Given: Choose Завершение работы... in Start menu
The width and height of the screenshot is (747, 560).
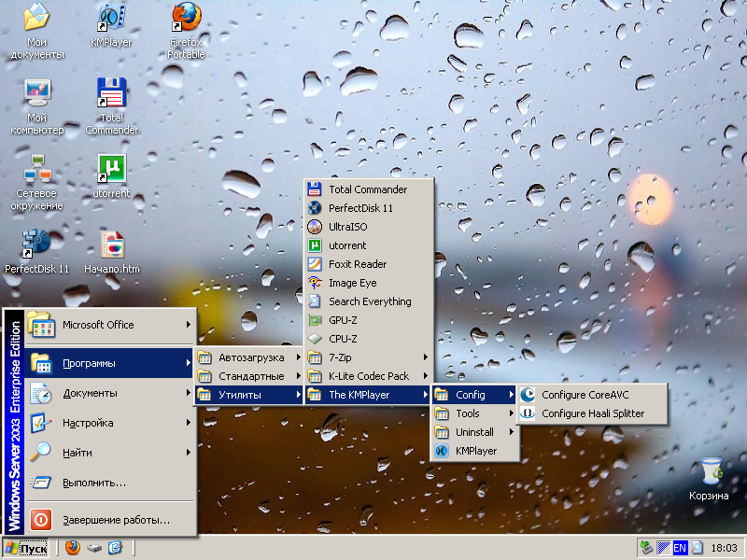Looking at the screenshot, I should [x=109, y=520].
